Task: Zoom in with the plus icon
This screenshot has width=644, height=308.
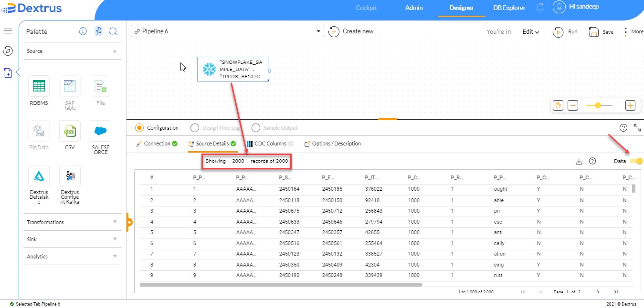Action: 630,105
